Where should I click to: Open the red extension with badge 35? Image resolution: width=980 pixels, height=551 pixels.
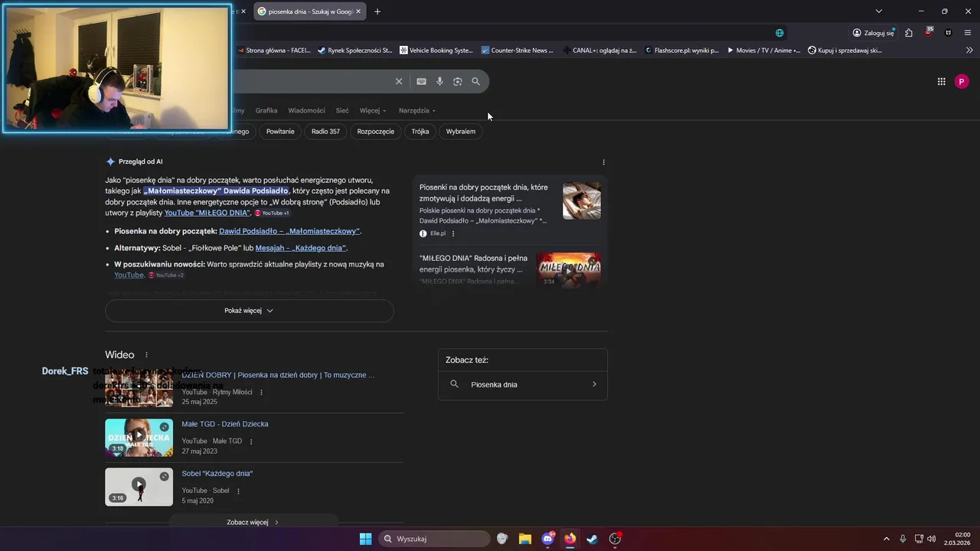point(929,32)
